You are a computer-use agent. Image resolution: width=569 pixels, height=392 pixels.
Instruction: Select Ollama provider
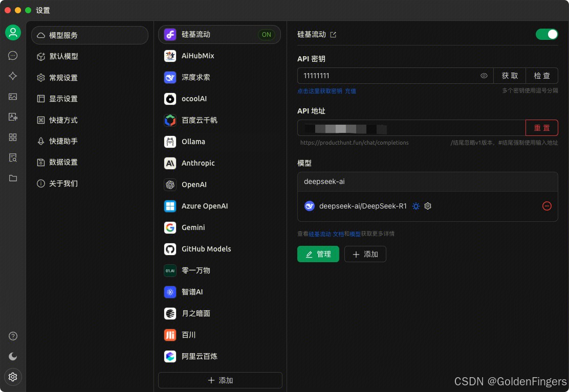[x=220, y=142]
